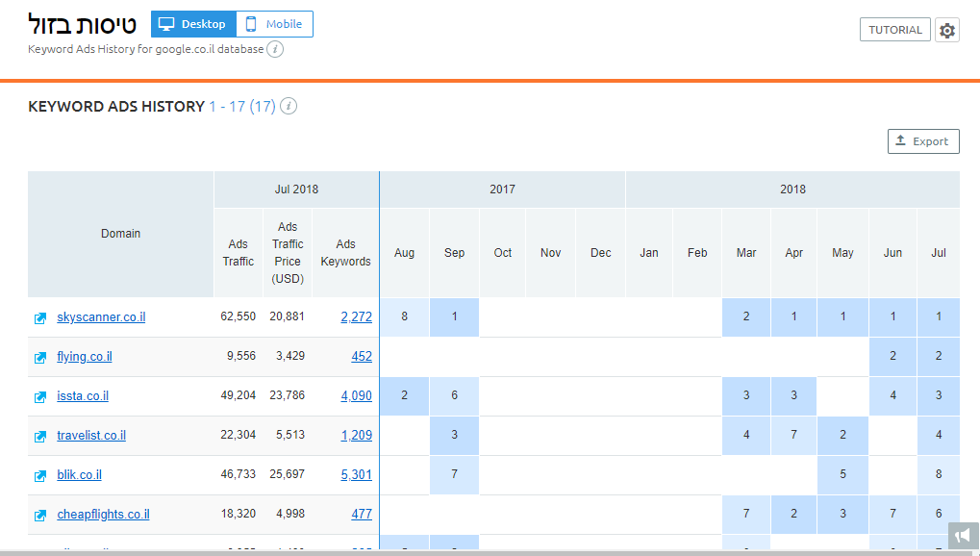Click the 2017 year header
Screen dimensions: 980x556
click(x=502, y=190)
